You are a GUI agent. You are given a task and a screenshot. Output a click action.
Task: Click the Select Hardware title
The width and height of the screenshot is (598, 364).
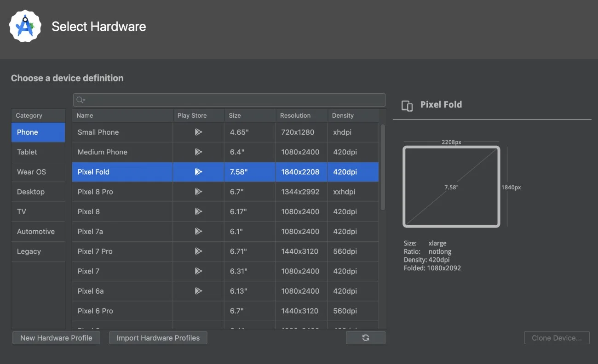coord(99,27)
